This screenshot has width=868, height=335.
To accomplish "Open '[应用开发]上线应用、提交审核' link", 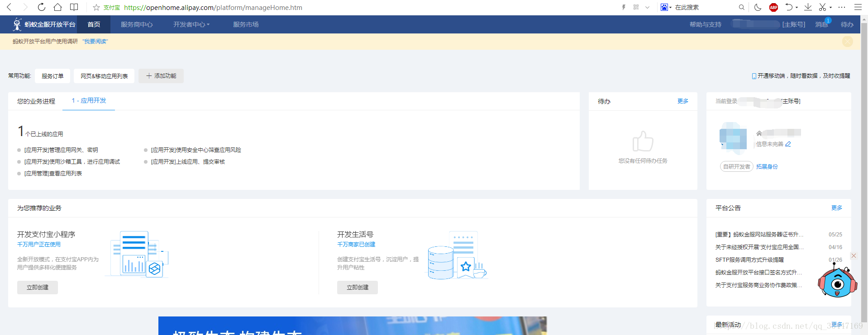I will (188, 161).
